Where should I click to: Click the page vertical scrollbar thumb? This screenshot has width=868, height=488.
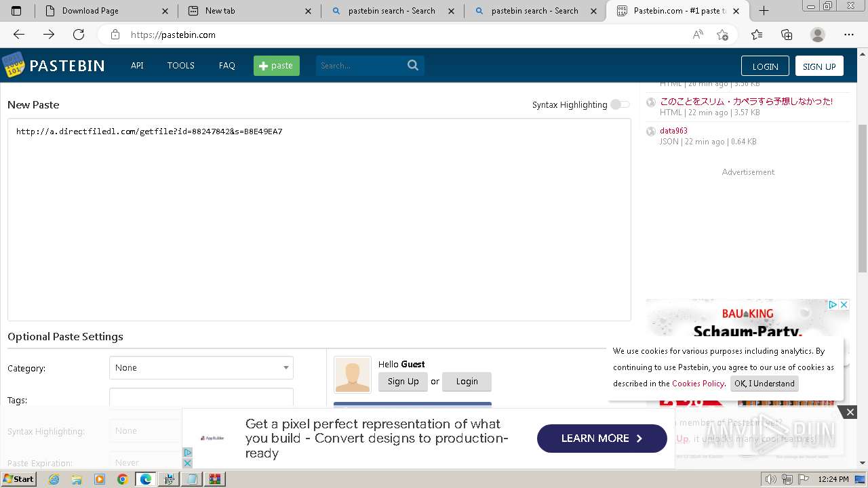click(863, 198)
